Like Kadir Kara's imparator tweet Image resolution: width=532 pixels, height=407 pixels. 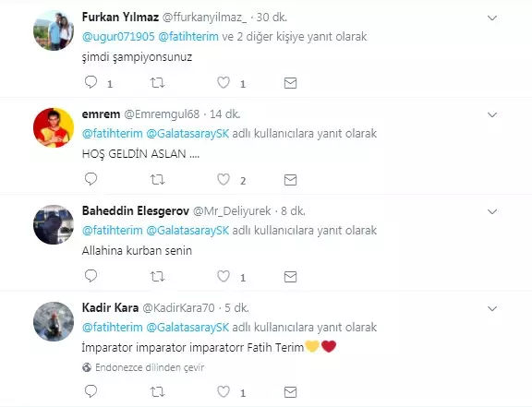tap(224, 391)
